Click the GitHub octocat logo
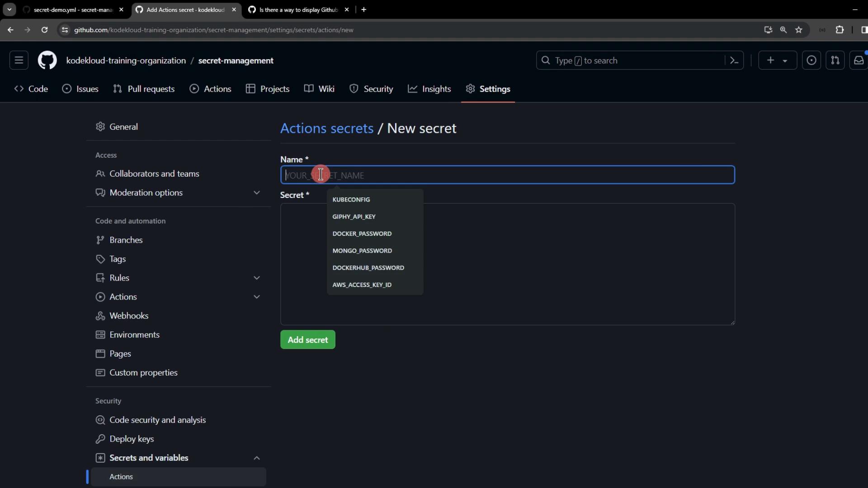Viewport: 868px width, 488px height. [47, 61]
